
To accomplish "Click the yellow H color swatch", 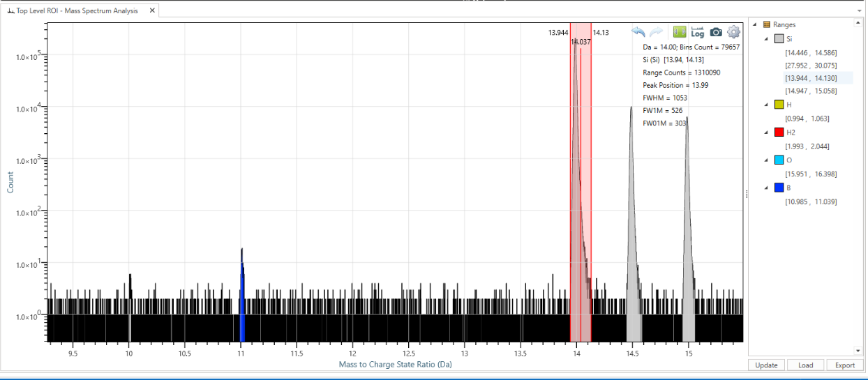I will pyautogui.click(x=779, y=105).
